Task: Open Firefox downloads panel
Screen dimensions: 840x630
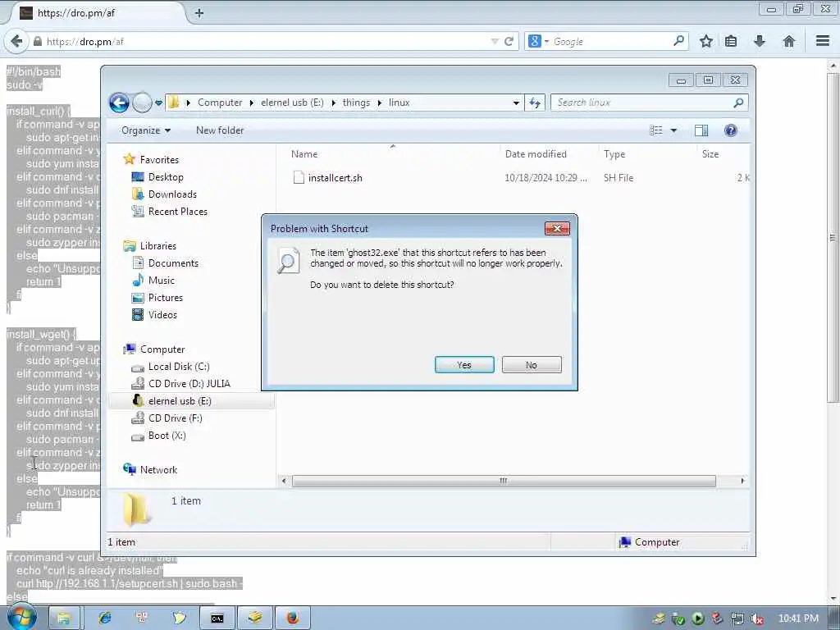Action: coord(759,41)
